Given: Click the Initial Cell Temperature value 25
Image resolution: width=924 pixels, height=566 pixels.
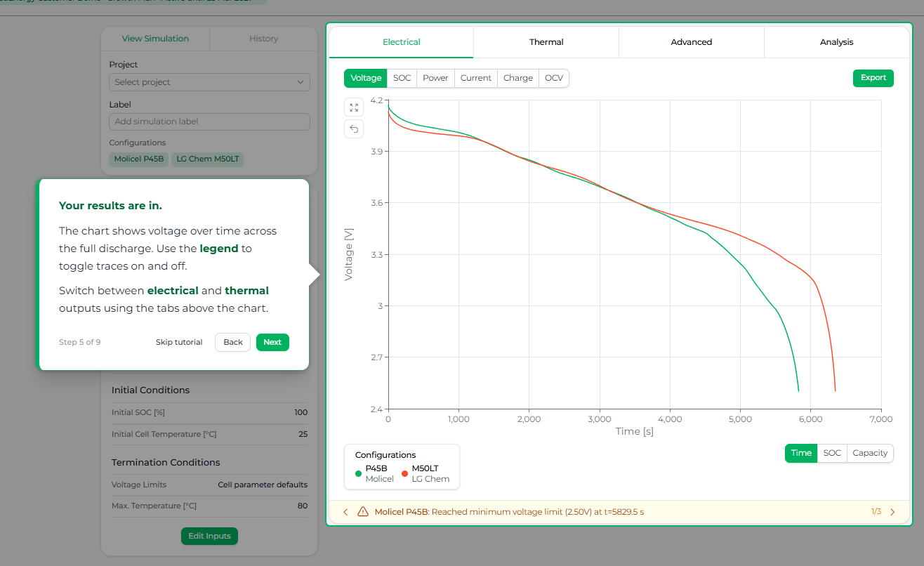Looking at the screenshot, I should (x=303, y=434).
